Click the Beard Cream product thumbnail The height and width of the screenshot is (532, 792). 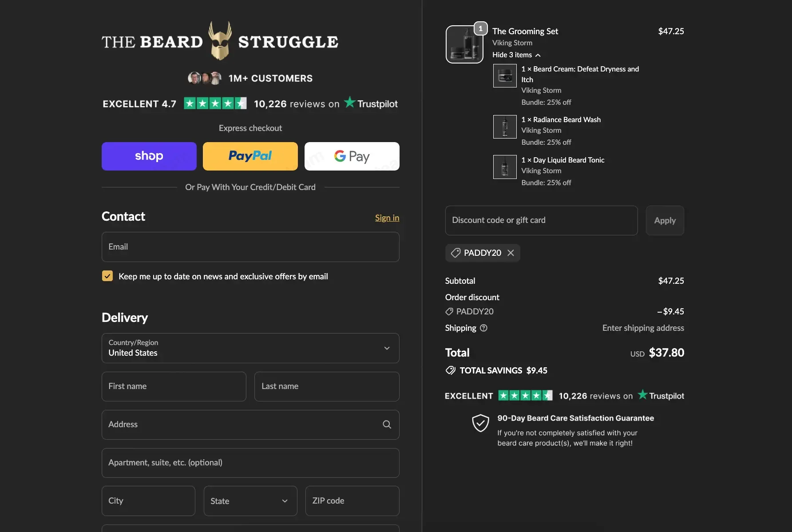pos(505,76)
